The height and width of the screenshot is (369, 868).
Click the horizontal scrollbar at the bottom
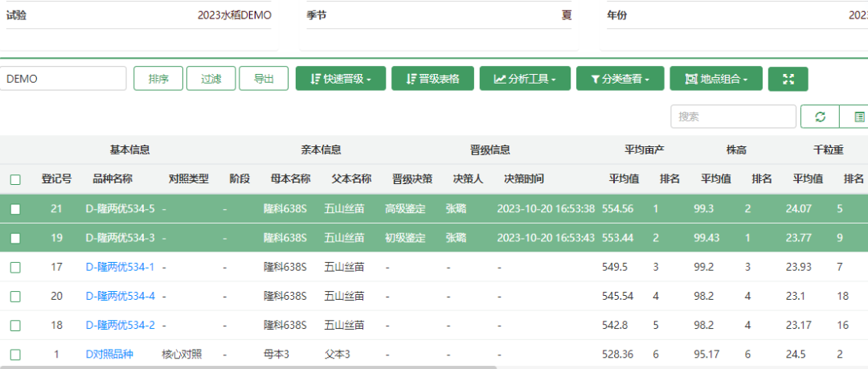click(248, 367)
